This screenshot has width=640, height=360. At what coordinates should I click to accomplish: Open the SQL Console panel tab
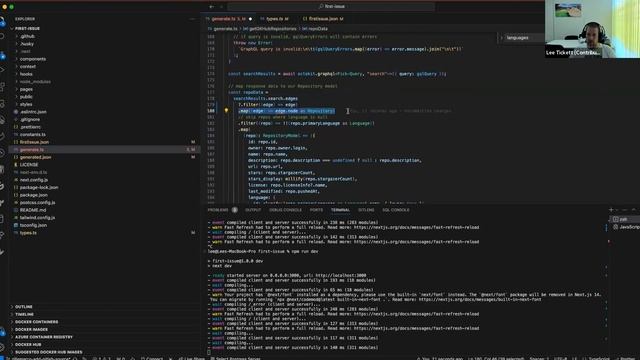pos(396,210)
